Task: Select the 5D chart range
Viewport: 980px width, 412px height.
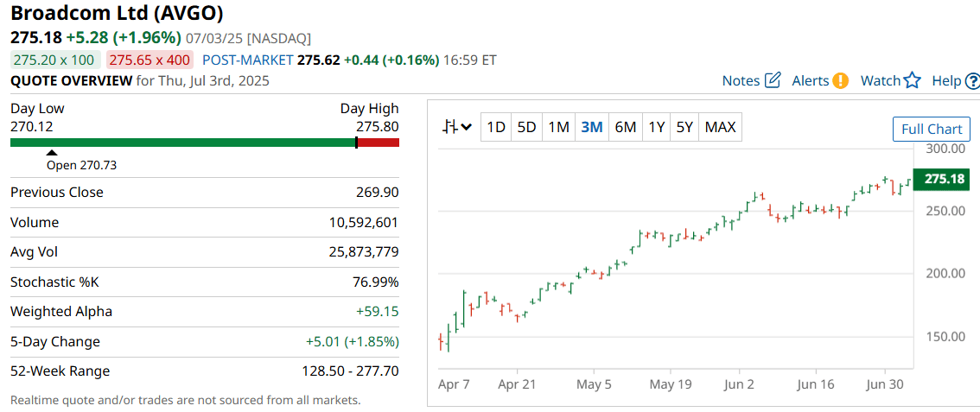Action: point(527,127)
